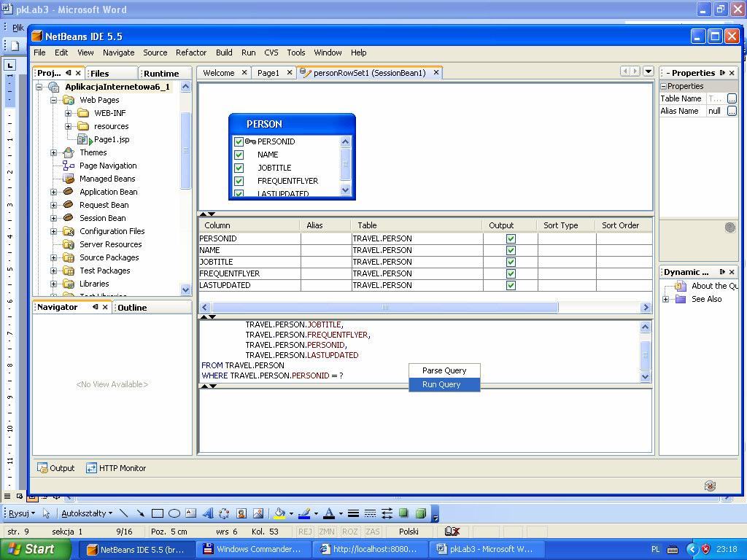
Task: Select the line tool in Word drawing toolbar
Action: (x=124, y=513)
